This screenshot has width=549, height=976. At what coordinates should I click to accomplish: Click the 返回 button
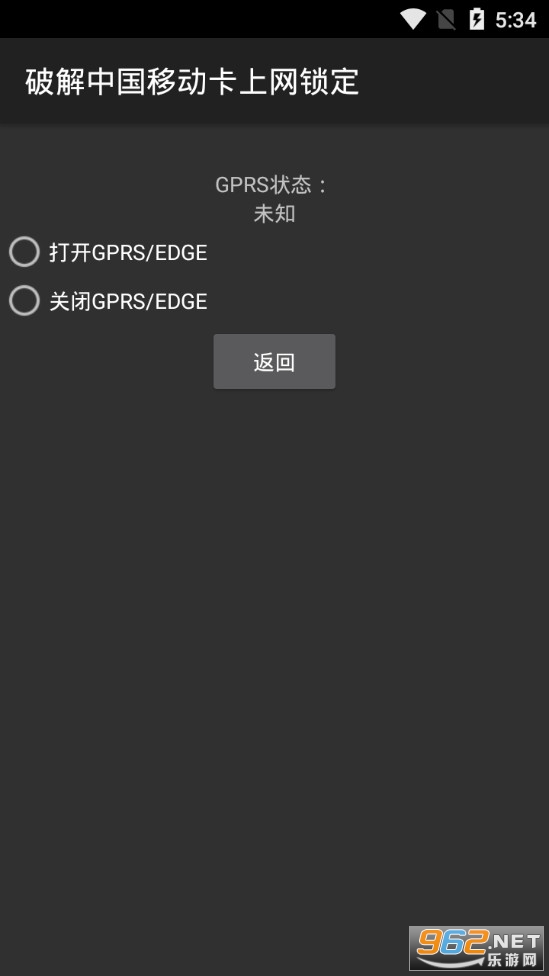pyautogui.click(x=274, y=362)
